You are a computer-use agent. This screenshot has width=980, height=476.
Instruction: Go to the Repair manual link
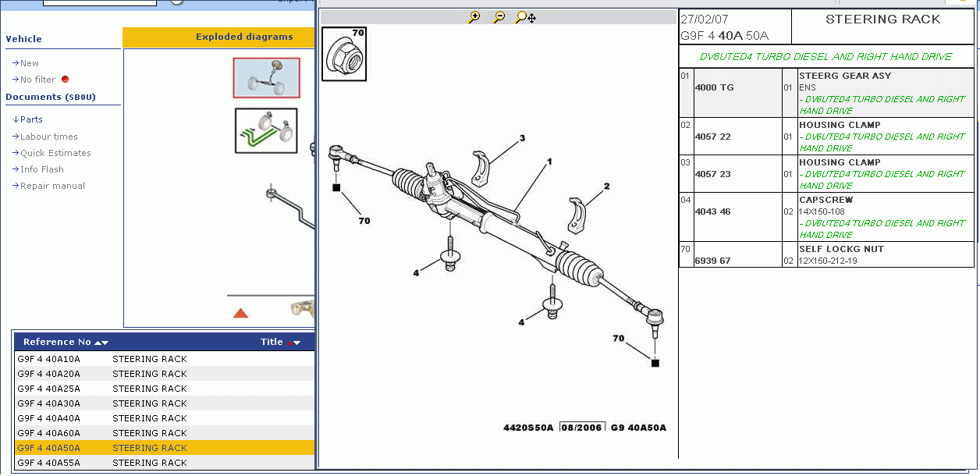[52, 186]
